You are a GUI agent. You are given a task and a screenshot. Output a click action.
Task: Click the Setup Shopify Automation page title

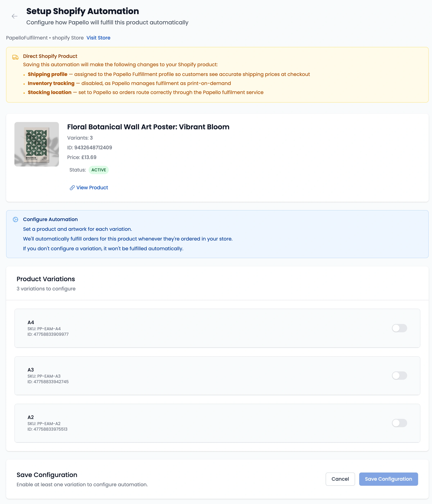[x=82, y=11]
